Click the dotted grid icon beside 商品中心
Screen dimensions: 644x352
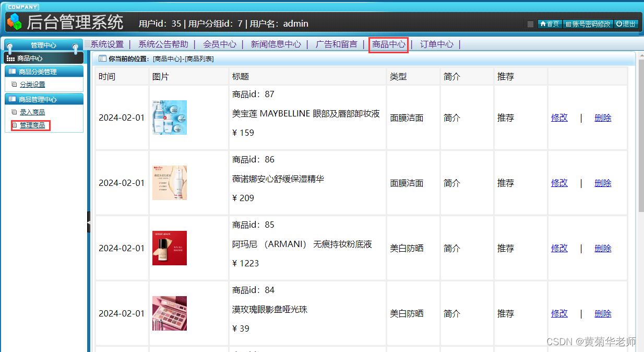[x=10, y=58]
